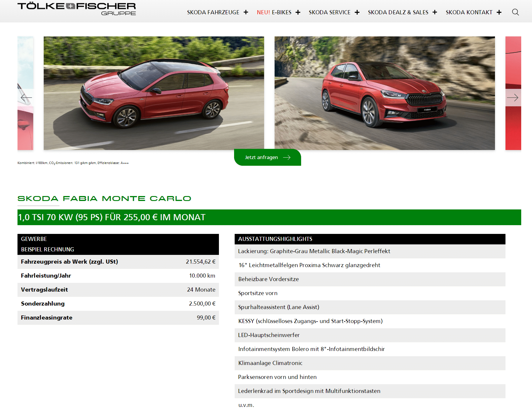Expand E-Bikes plus sign
Image resolution: width=532 pixels, height=411 pixels.
(298, 12)
